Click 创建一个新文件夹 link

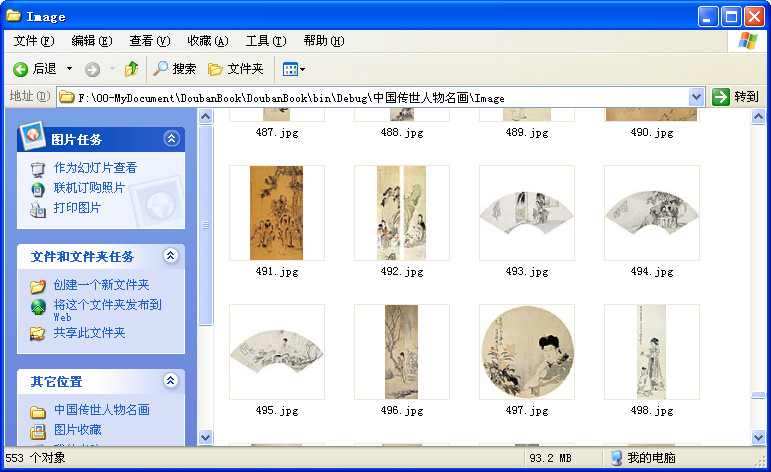click(101, 285)
